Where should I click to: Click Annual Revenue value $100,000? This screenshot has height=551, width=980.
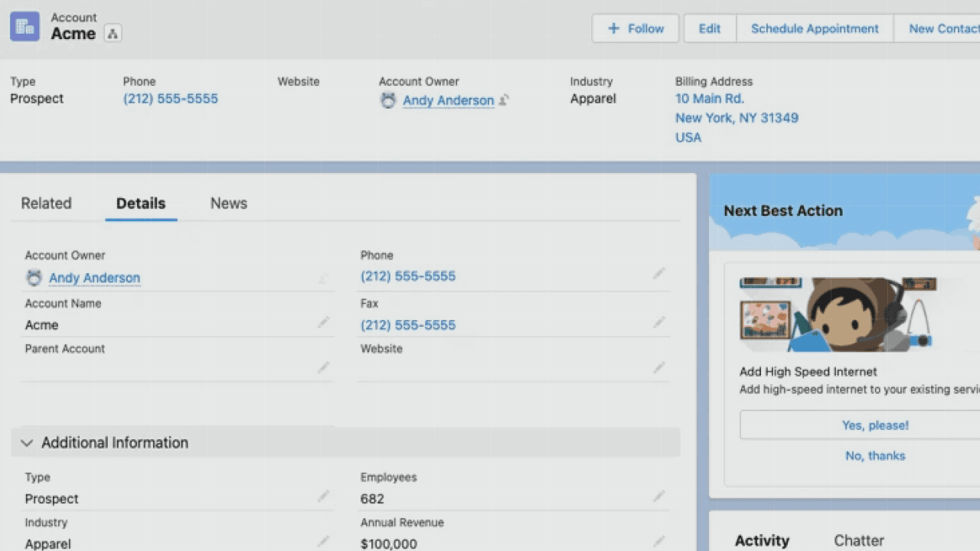389,544
